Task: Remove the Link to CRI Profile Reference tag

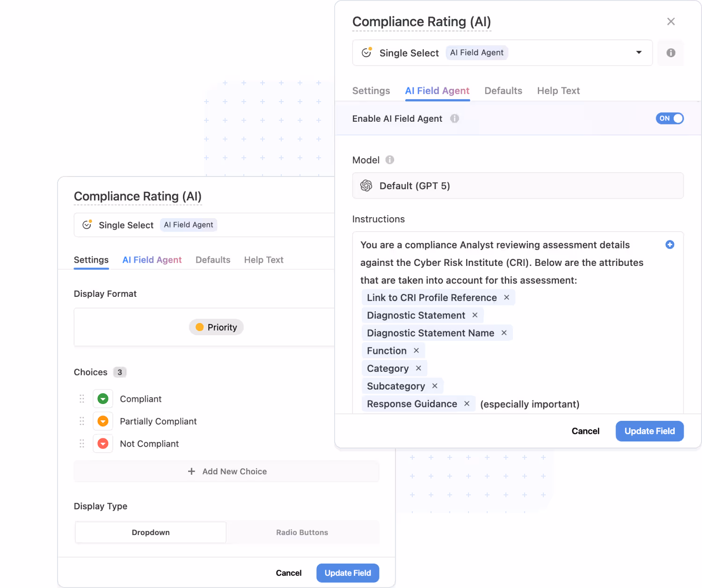Action: point(506,297)
